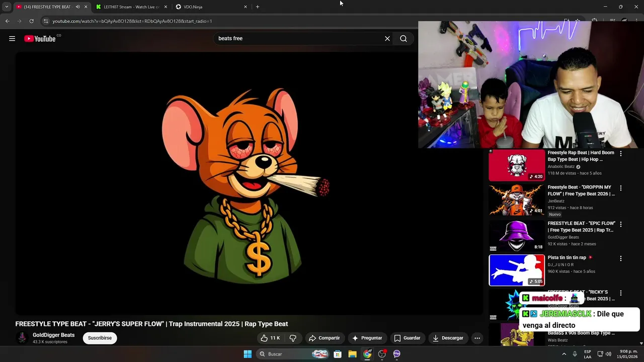Click the youtube.com URL address bar
Image resolution: width=644 pixels, height=362 pixels.
[x=132, y=21]
